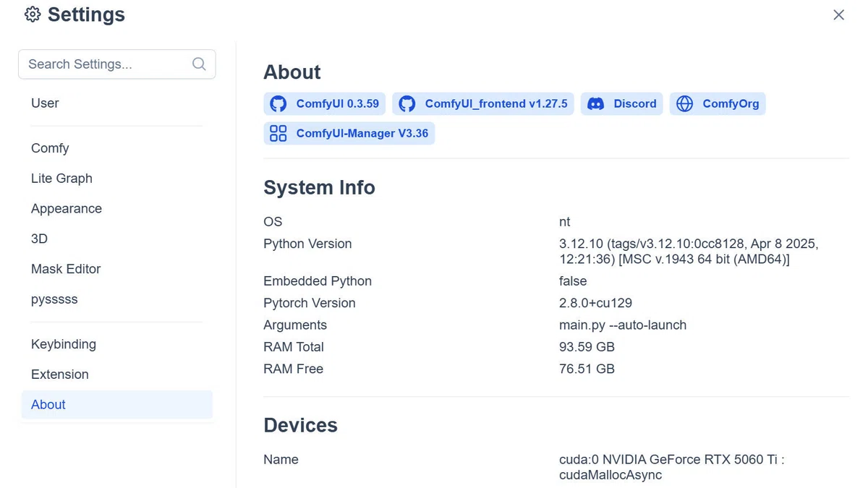
Task: Click the magnifier icon in search box
Action: pos(199,64)
